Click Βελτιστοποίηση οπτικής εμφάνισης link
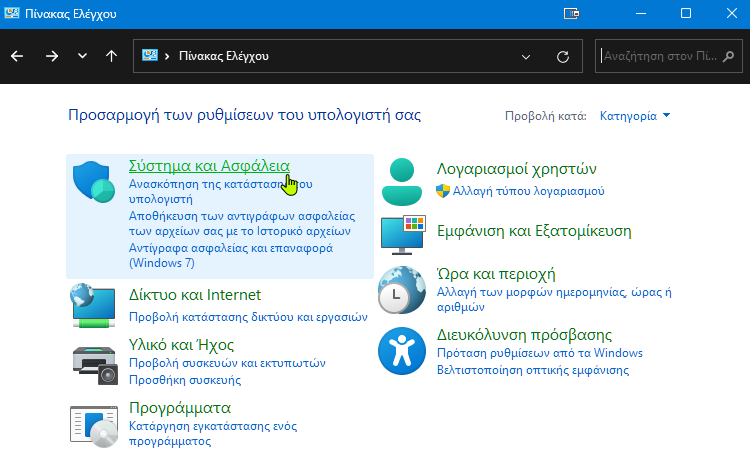Viewport: 750px width, 475px height. point(533,370)
